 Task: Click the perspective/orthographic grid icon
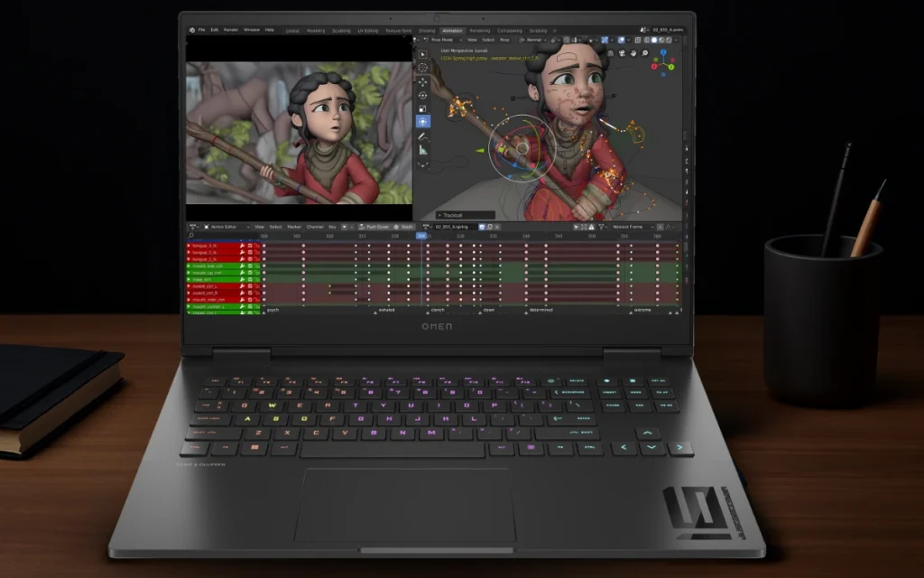(611, 53)
